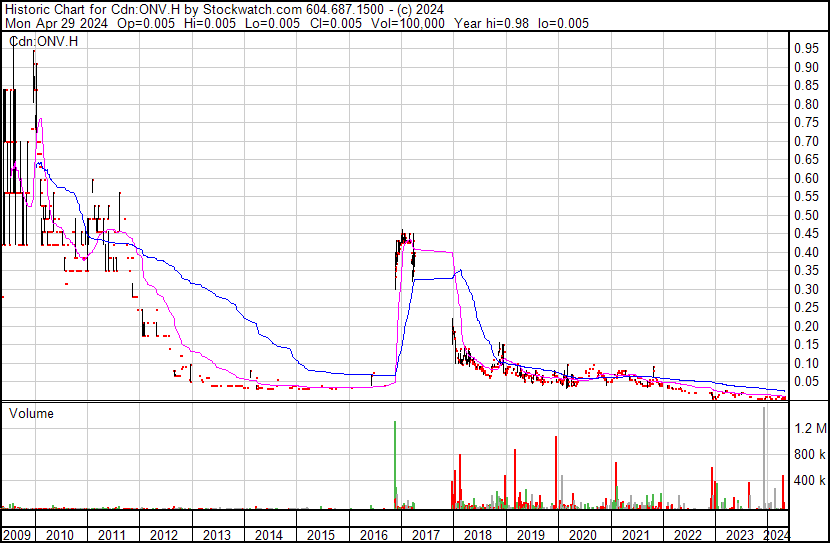
Task: Click the 2011 year label on time axis
Action: click(x=112, y=535)
